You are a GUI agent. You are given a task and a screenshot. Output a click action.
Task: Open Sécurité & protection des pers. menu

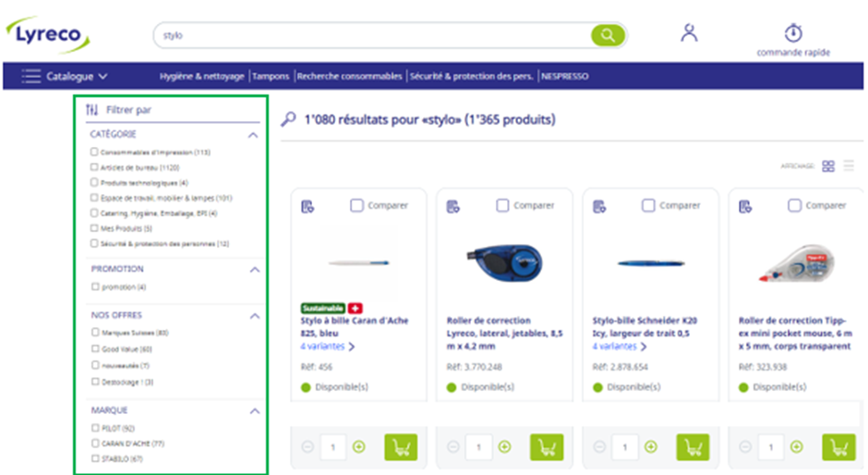tap(472, 77)
